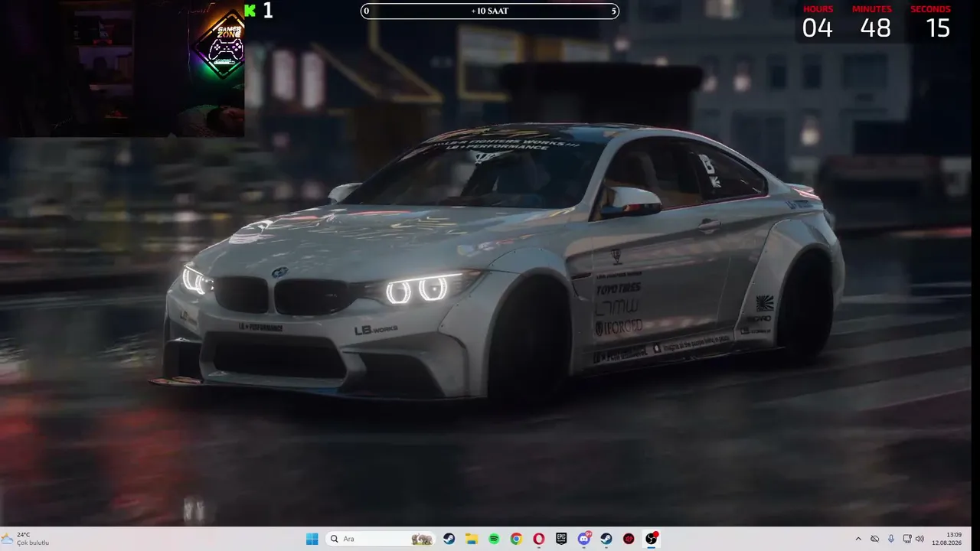
Task: Open the Windows Start menu
Action: pos(312,539)
